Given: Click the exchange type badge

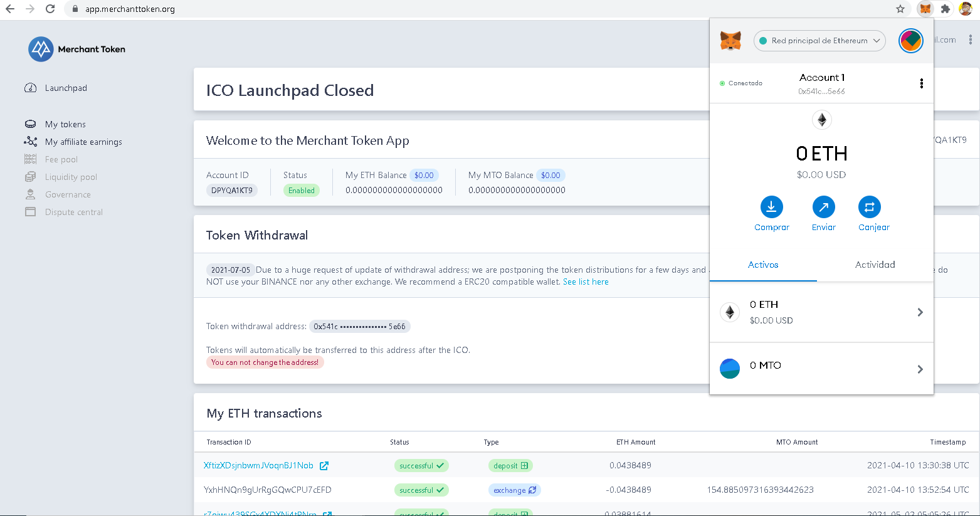Looking at the screenshot, I should coord(515,490).
